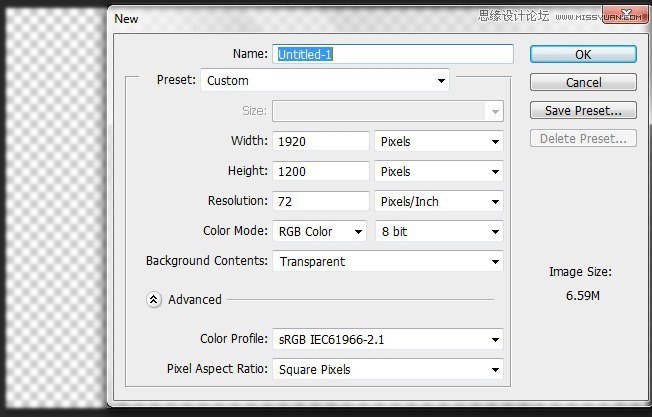Click the Save Preset... button

[x=583, y=110]
